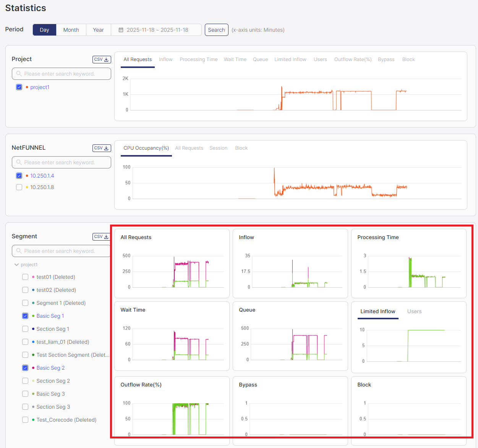Uncheck the project1 checkbox

click(x=19, y=87)
